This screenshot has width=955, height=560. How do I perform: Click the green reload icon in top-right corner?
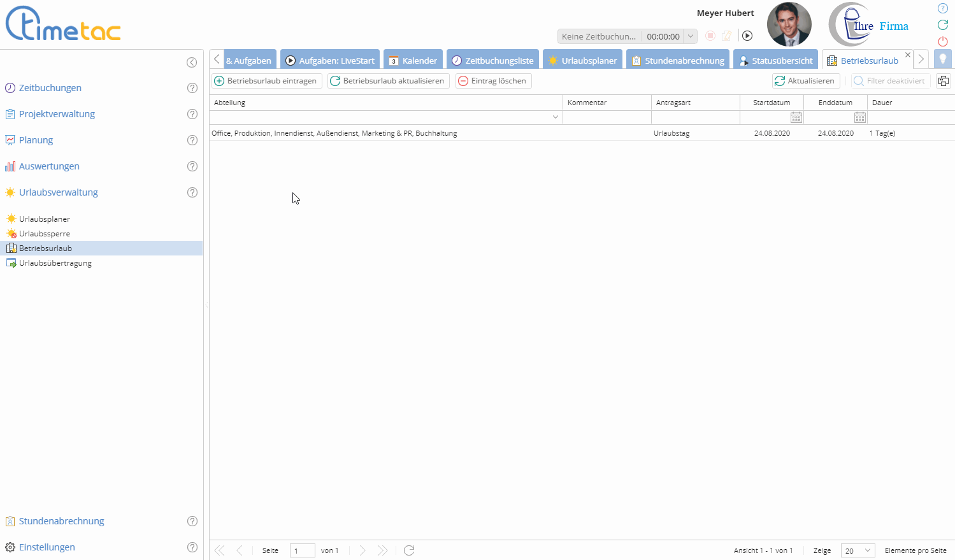pos(943,25)
